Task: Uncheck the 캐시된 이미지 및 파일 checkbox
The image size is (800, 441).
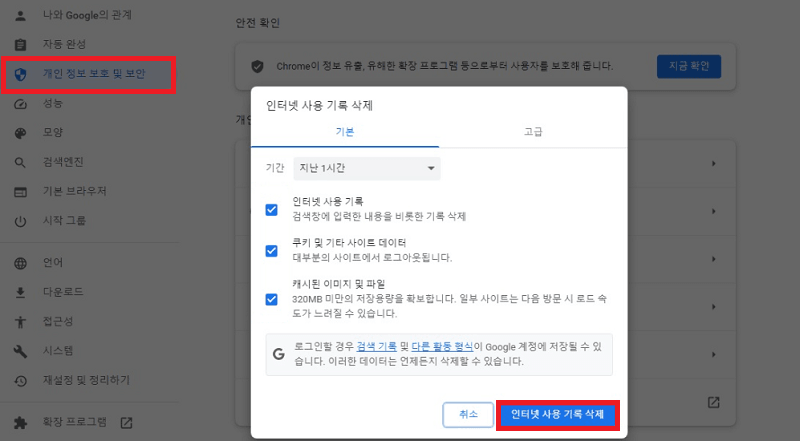Action: (271, 299)
